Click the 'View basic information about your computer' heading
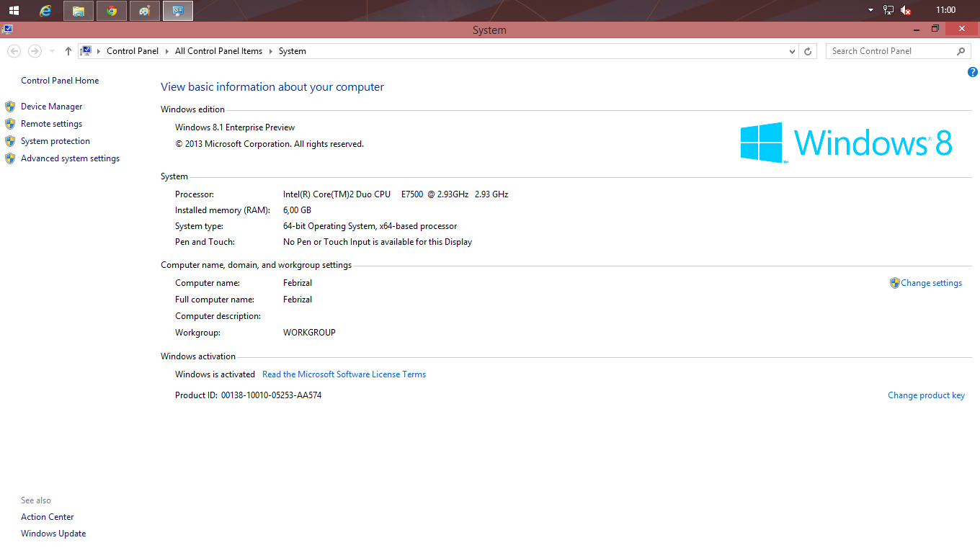The width and height of the screenshot is (980, 553). [272, 87]
